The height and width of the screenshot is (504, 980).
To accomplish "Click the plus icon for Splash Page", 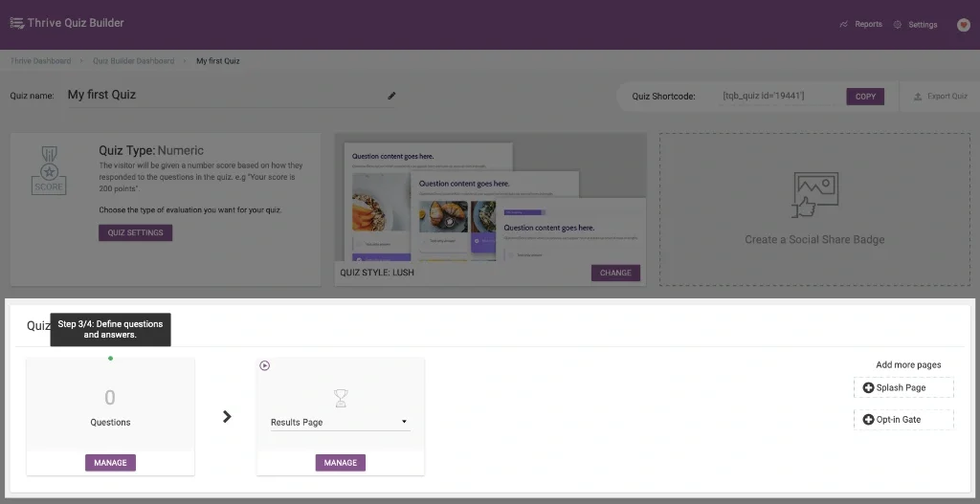I will tap(868, 387).
